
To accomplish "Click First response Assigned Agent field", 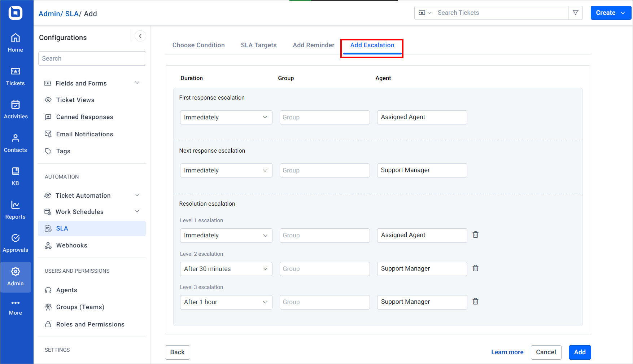I will pyautogui.click(x=422, y=117).
